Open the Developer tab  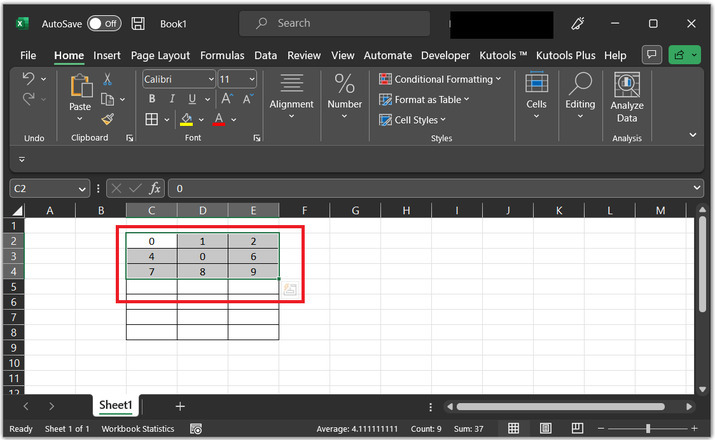(x=445, y=56)
